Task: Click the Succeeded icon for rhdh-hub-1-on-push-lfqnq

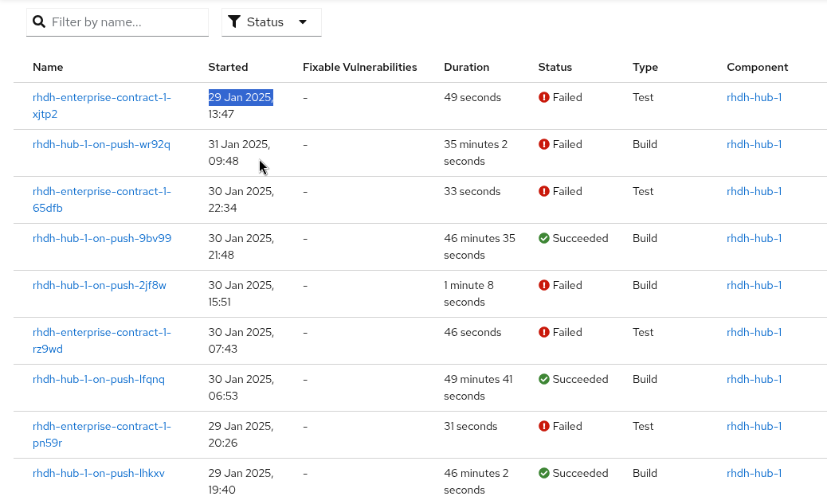Action: coord(544,380)
